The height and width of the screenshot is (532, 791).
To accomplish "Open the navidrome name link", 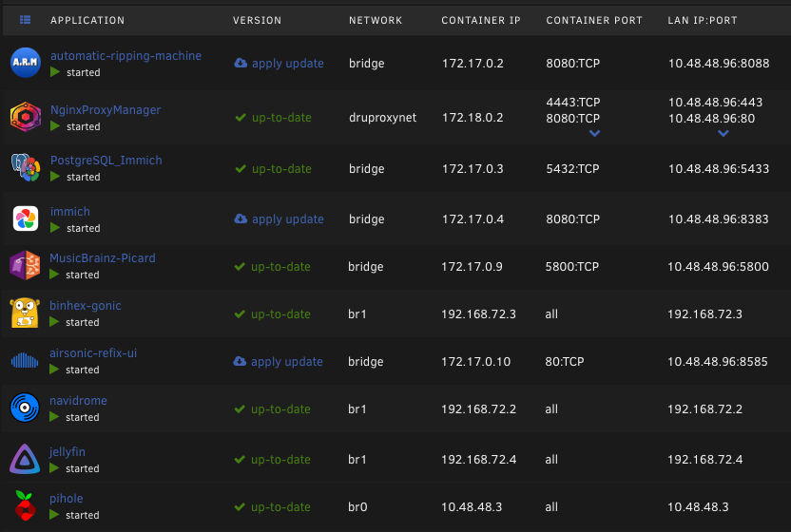I will pos(78,400).
